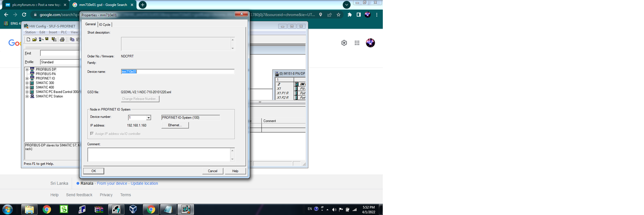Click the Privacy footer link

pyautogui.click(x=106, y=195)
